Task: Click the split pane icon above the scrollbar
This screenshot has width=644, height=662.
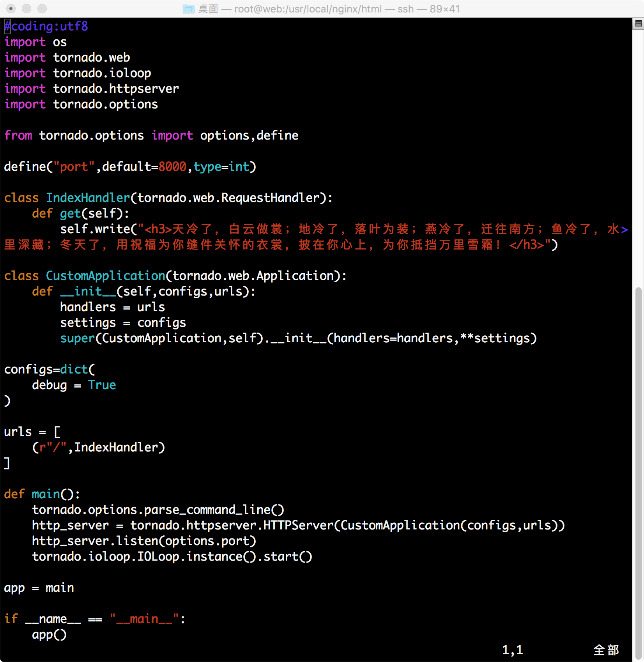Action: [638, 24]
